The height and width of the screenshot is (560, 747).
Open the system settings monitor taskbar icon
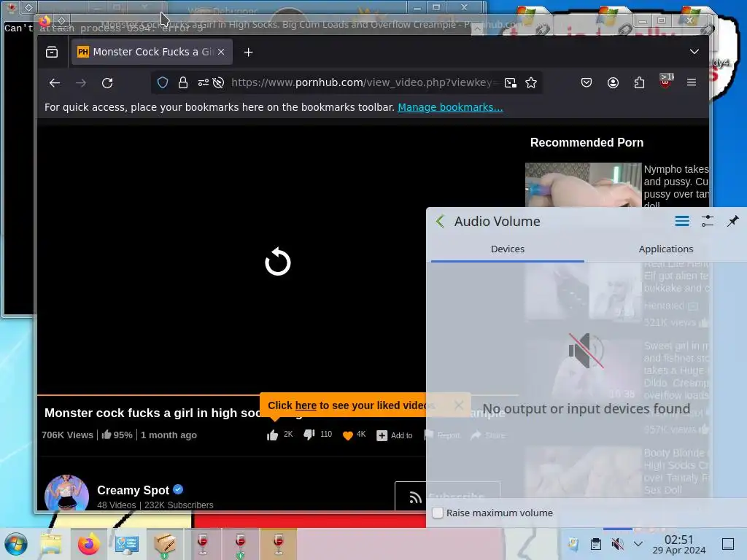pyautogui.click(x=127, y=544)
